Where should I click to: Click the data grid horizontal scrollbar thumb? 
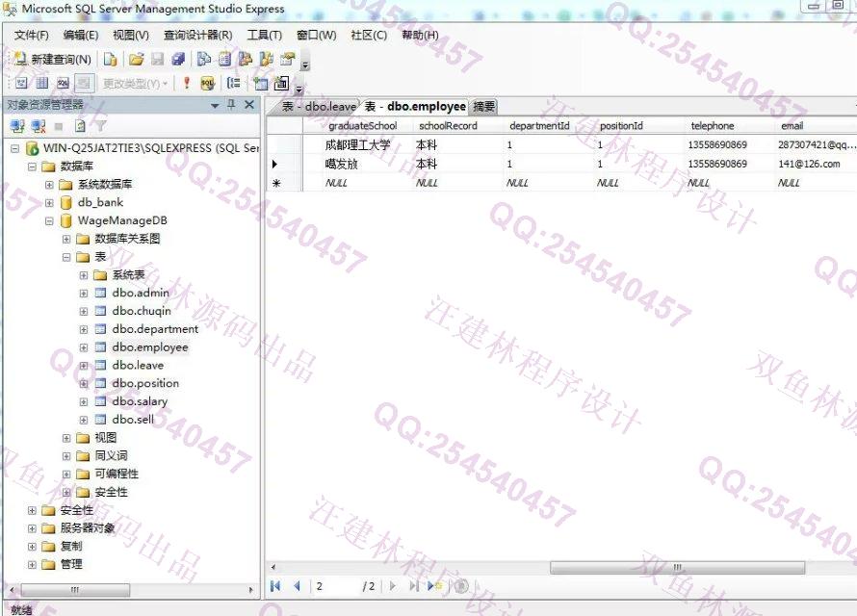(677, 567)
